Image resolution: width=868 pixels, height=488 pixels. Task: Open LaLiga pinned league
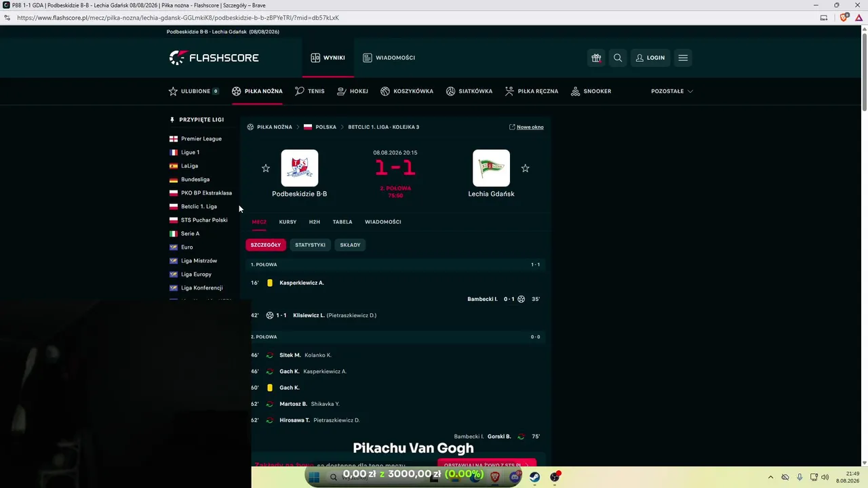click(x=184, y=166)
